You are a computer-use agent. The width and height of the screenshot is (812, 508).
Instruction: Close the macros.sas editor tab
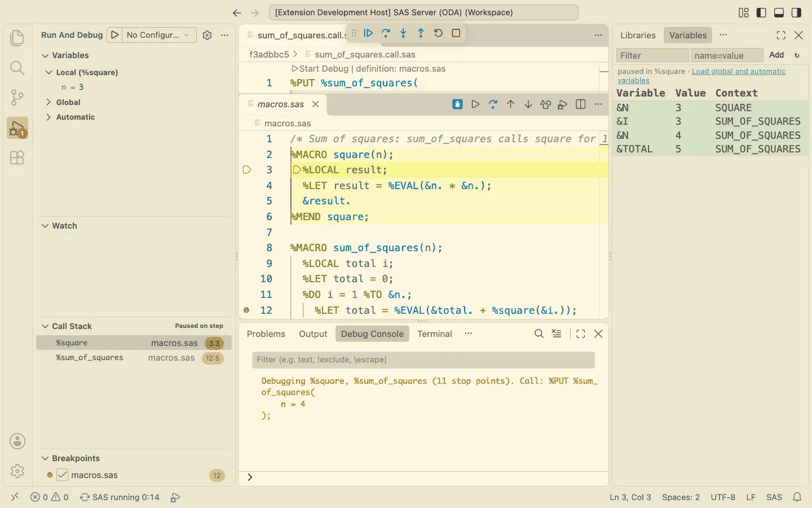(x=316, y=104)
